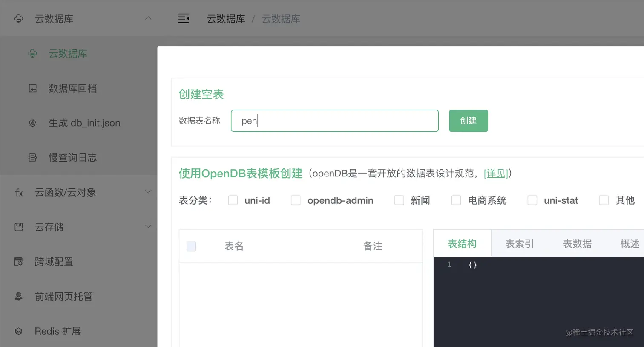Toggle the sidebar collapse hamburger icon
Image resolution: width=644 pixels, height=347 pixels.
click(x=184, y=19)
